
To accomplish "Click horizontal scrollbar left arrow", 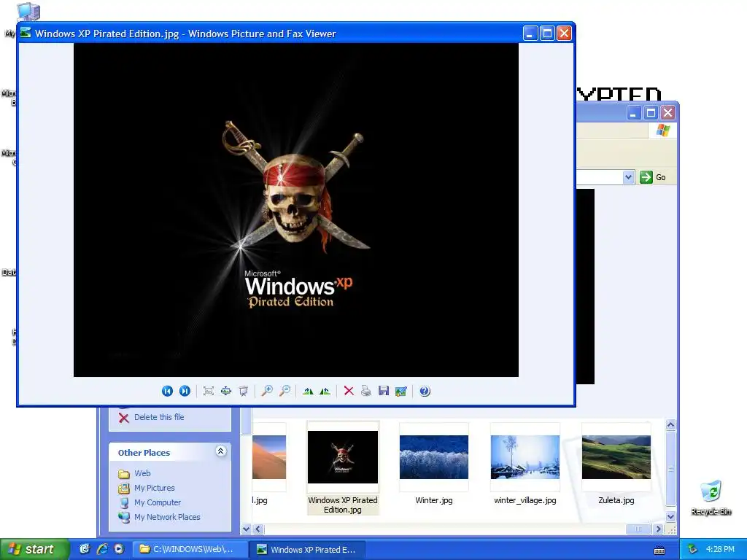I will point(258,529).
